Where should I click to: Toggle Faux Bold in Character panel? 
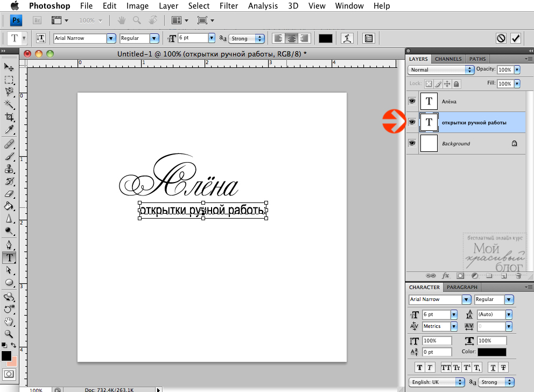pyautogui.click(x=419, y=367)
